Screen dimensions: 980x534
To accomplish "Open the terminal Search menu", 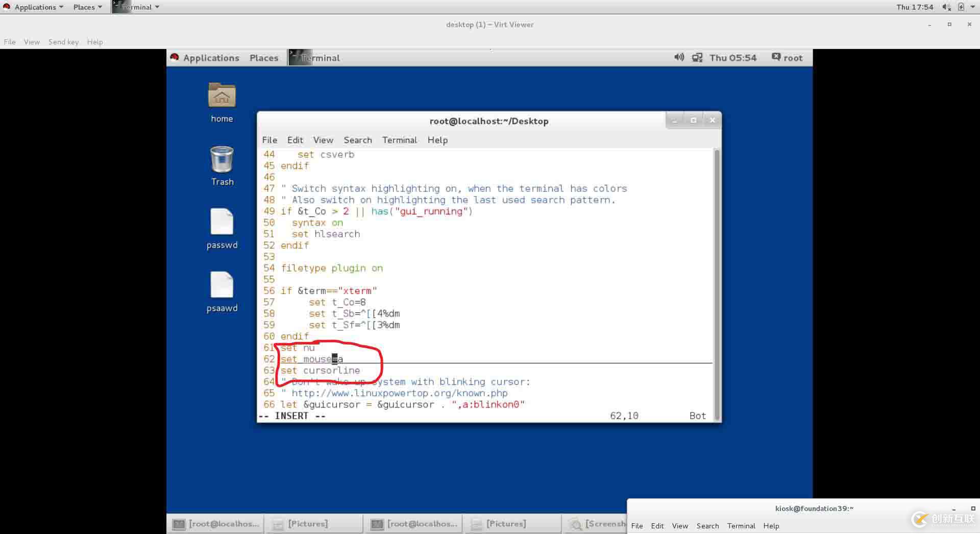I will pyautogui.click(x=357, y=140).
